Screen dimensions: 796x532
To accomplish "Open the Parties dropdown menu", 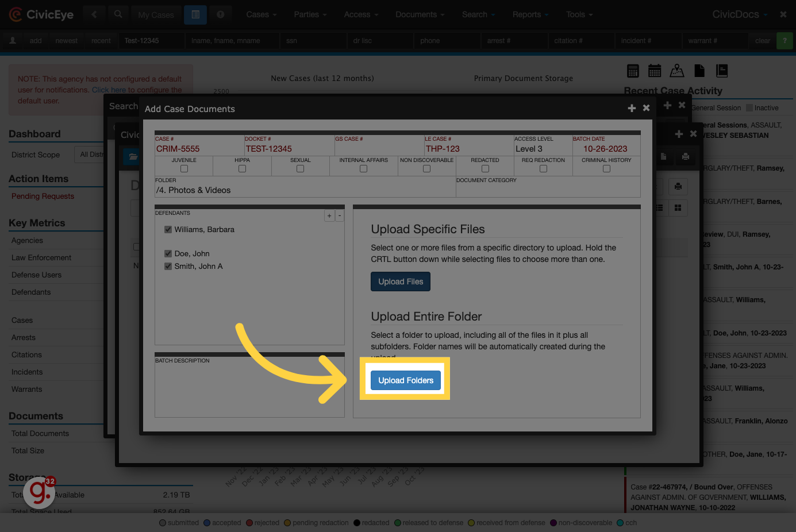I will [x=310, y=14].
